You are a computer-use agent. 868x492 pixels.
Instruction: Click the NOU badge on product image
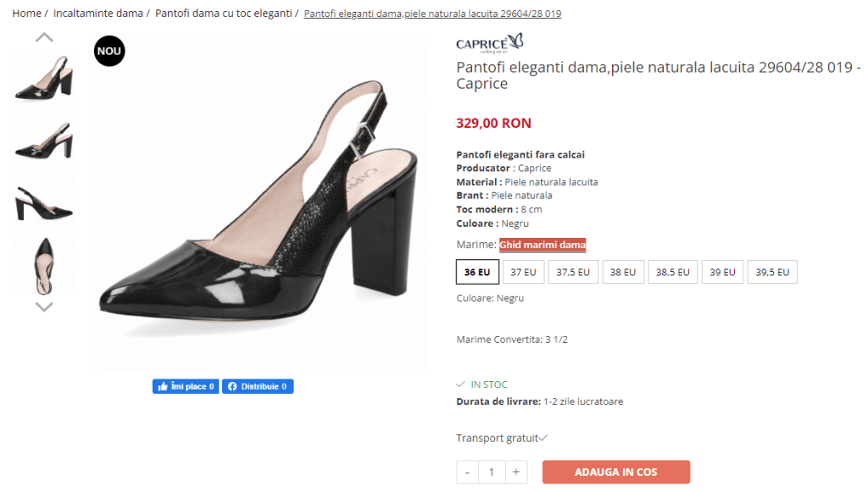109,51
